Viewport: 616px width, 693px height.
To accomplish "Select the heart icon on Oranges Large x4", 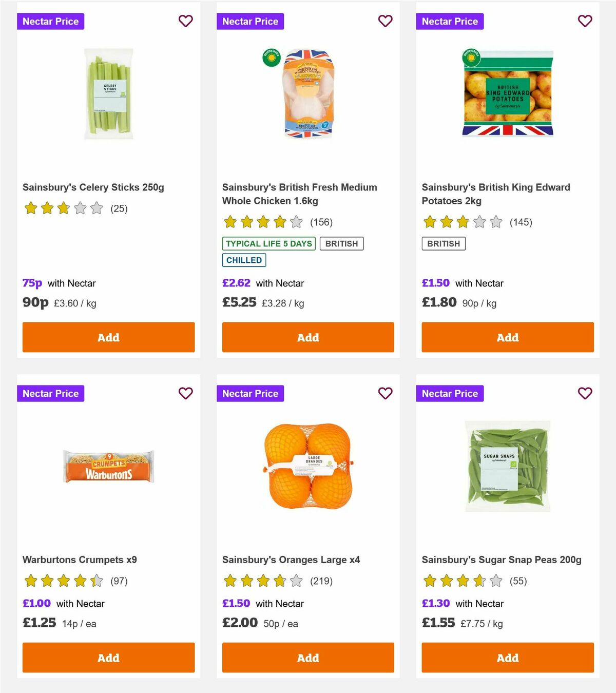I will click(x=385, y=393).
